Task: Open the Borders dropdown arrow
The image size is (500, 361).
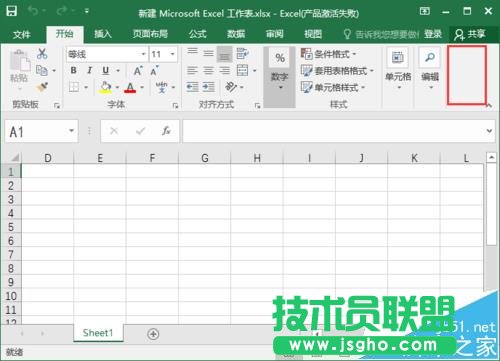Action: 86,87
